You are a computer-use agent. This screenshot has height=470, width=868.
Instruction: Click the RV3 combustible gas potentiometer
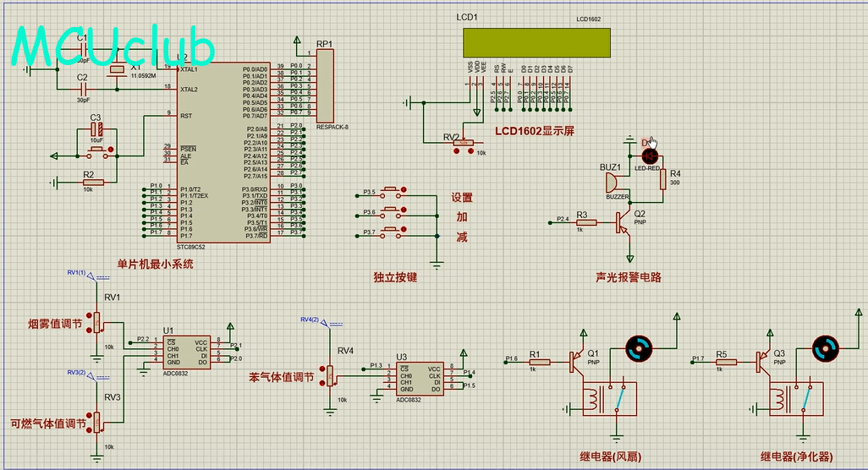coord(97,420)
